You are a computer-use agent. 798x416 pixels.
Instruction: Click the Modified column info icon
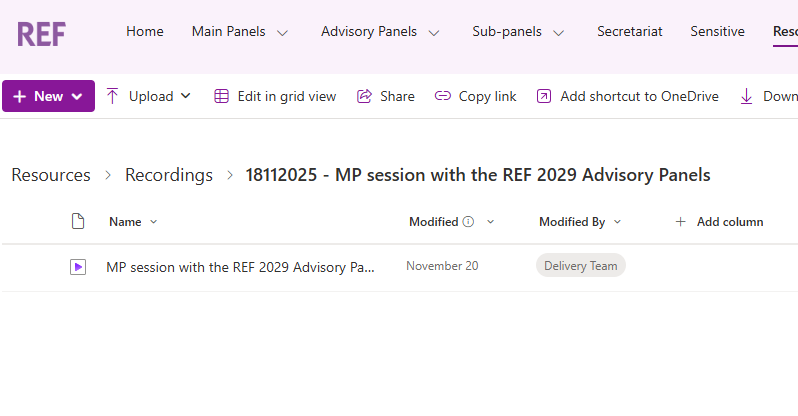(x=468, y=222)
